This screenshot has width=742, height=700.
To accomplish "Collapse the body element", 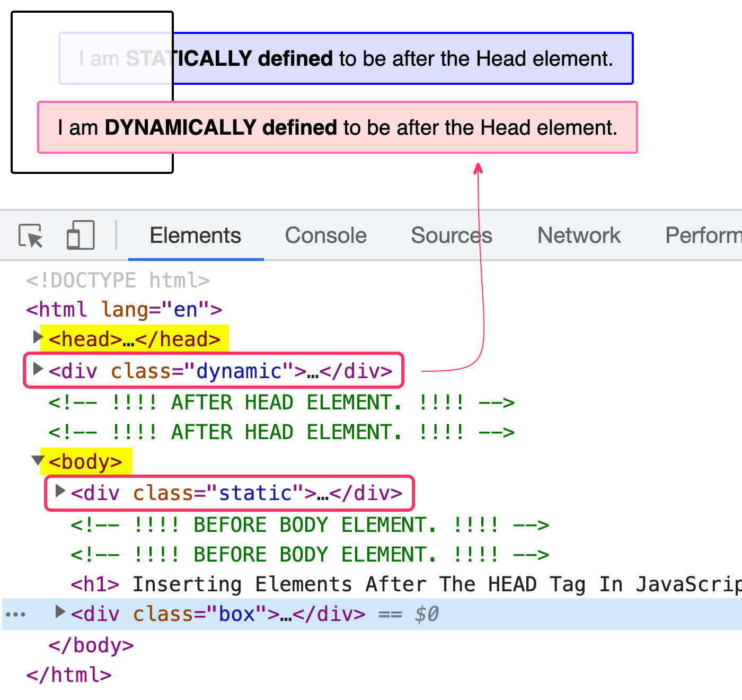I will point(37,460).
